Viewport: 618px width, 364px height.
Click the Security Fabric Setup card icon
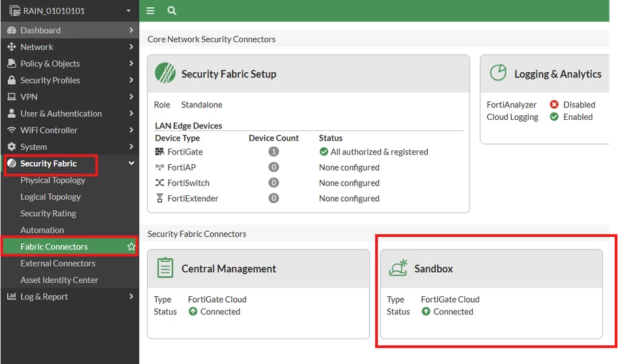coord(165,73)
